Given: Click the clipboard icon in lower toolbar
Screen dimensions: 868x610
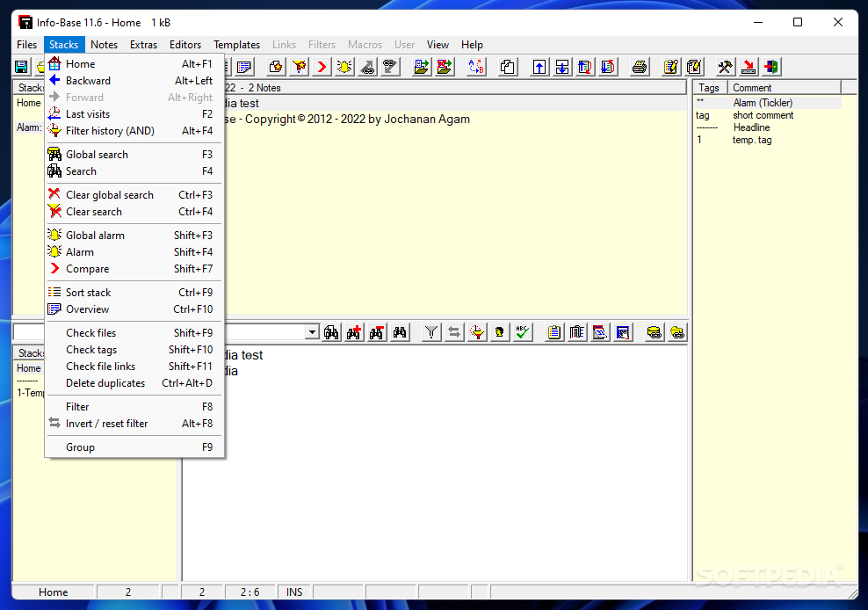Looking at the screenshot, I should (553, 332).
